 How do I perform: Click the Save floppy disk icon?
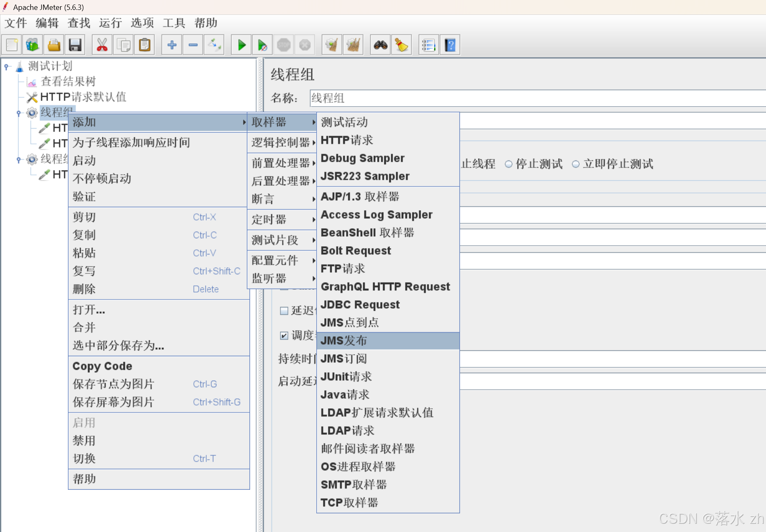tap(75, 45)
